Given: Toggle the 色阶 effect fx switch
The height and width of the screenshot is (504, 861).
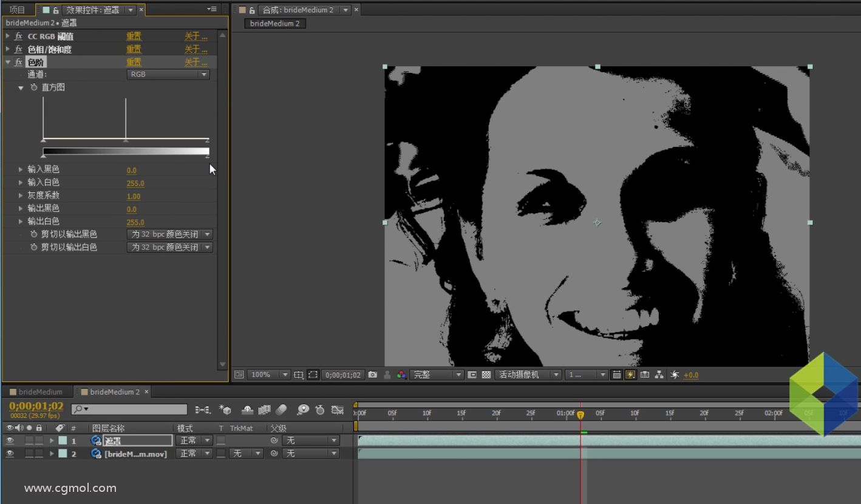Looking at the screenshot, I should coord(19,62).
